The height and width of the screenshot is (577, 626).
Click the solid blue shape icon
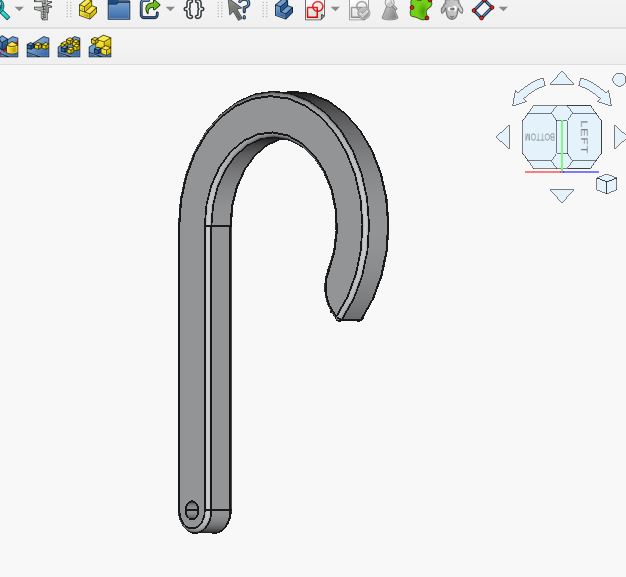tap(284, 9)
